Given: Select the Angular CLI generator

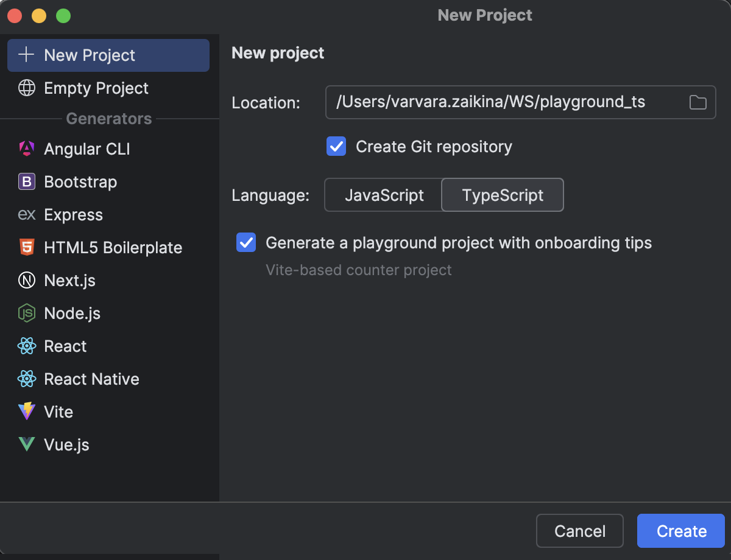Looking at the screenshot, I should (x=88, y=149).
